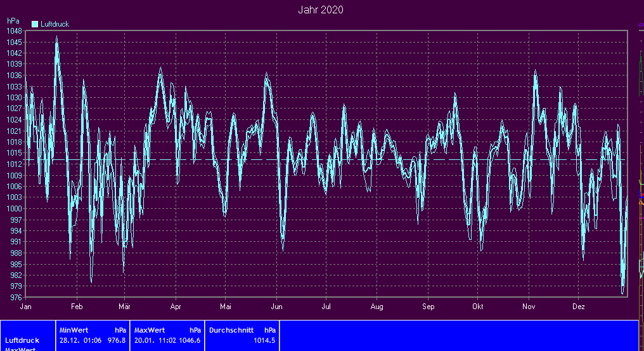Click the Jan label on the x-axis
The image size is (644, 351).
26,307
